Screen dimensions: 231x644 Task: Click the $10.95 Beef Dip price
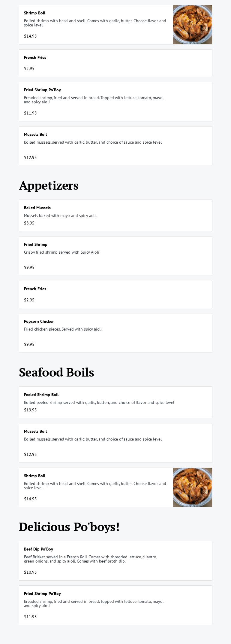tap(30, 572)
